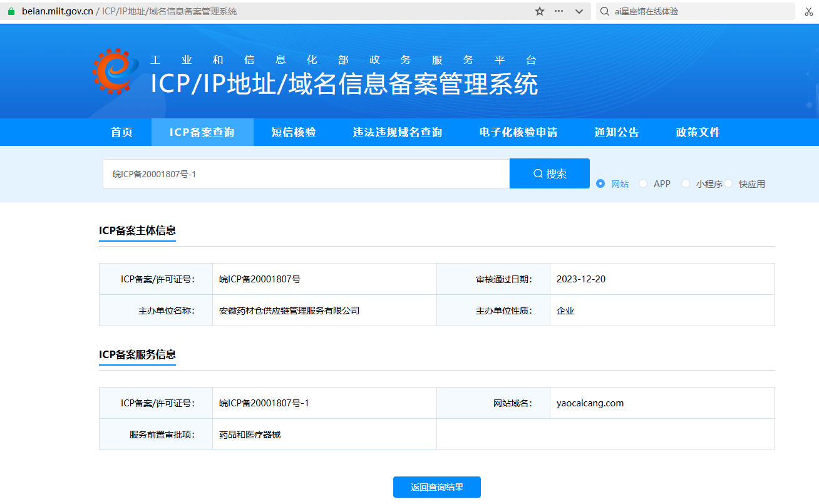Click the 返回查询结果 button
The height and width of the screenshot is (504, 819).
(x=437, y=487)
